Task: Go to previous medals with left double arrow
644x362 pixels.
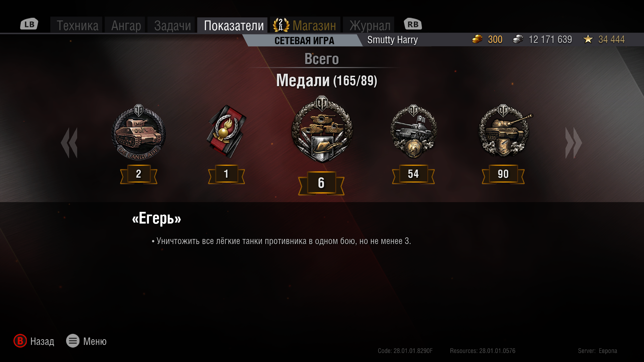Action: (x=69, y=142)
